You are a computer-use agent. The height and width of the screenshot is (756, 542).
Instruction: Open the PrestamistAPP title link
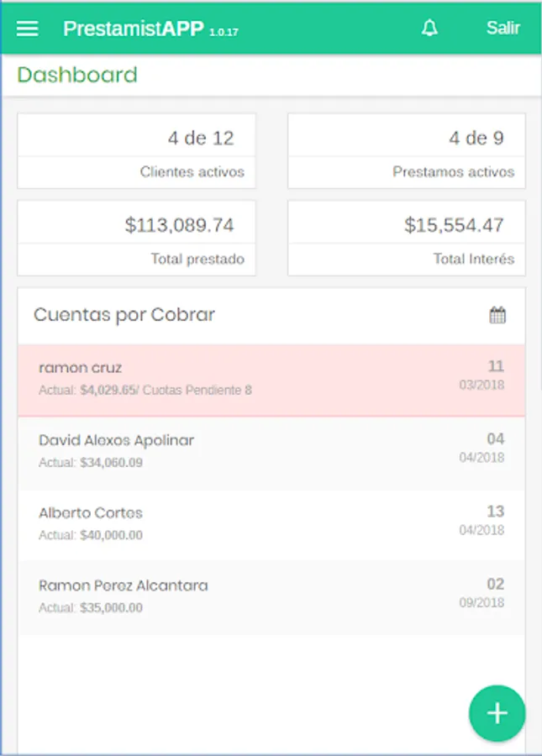(x=134, y=29)
